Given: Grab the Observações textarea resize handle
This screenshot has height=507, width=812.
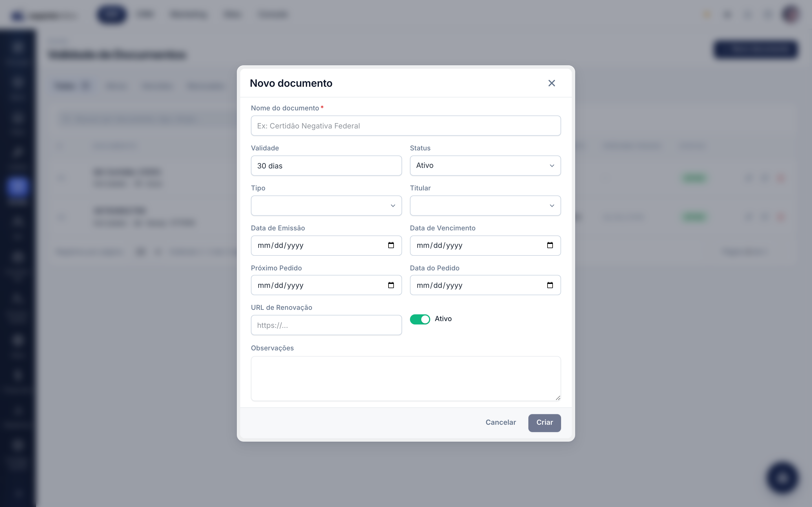Looking at the screenshot, I should click(558, 398).
